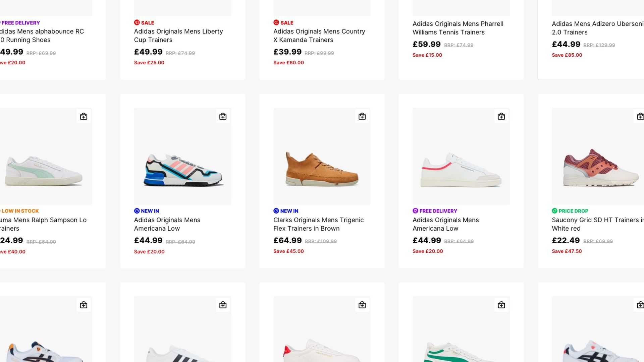Click quick-add icon on bottom row Asics-style trainer
The width and height of the screenshot is (644, 362).
(84, 305)
